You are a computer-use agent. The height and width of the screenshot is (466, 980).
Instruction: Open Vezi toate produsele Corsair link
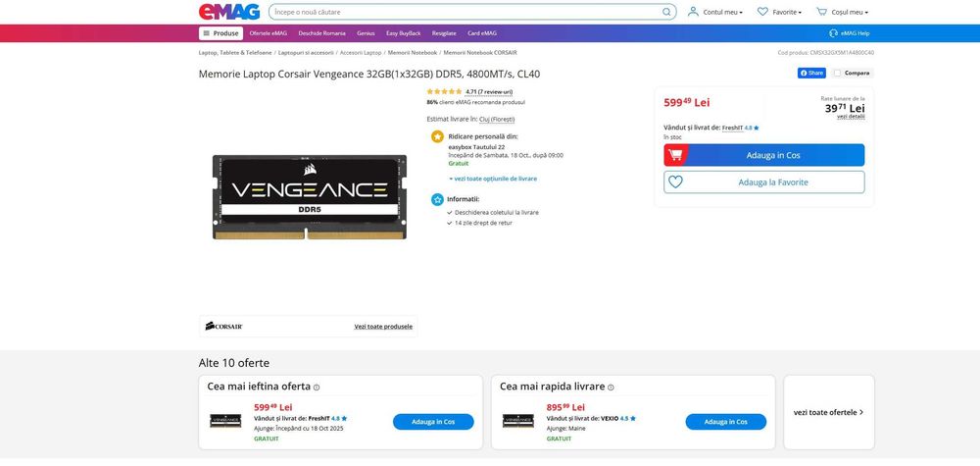(x=383, y=327)
